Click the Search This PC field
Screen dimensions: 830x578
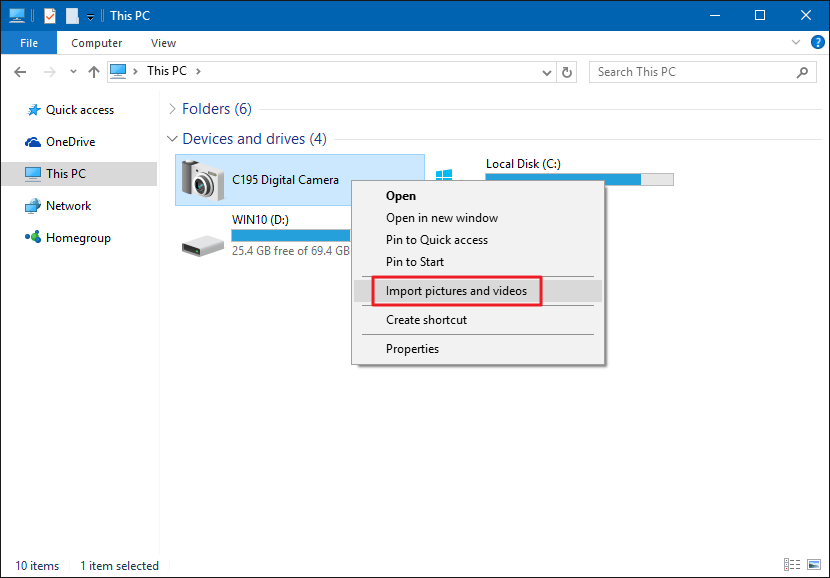[690, 72]
